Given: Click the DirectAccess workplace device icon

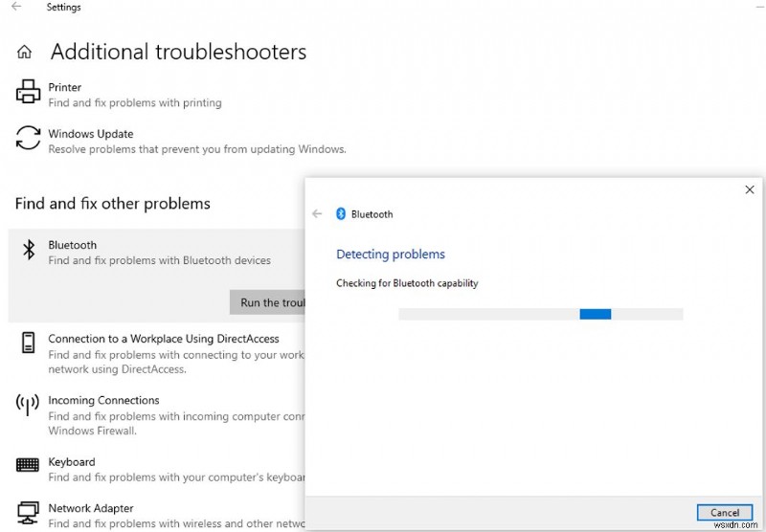Looking at the screenshot, I should 29,343.
